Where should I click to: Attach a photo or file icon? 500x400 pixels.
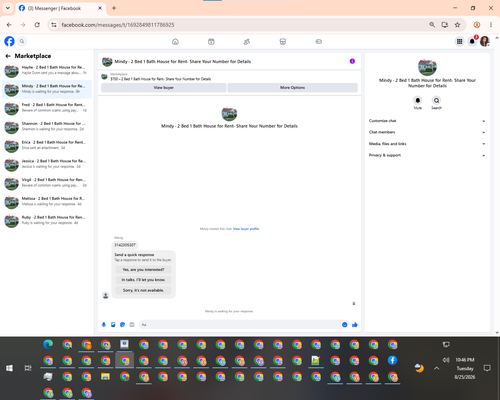[113, 325]
